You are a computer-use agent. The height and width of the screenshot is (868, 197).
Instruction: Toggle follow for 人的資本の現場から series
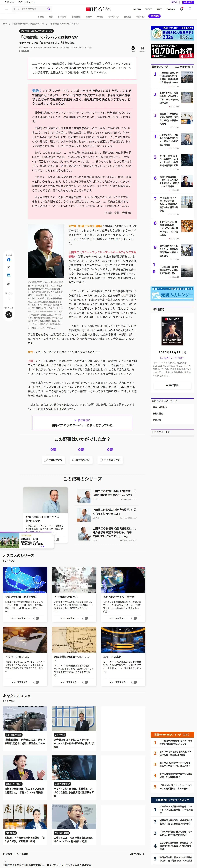85,618
